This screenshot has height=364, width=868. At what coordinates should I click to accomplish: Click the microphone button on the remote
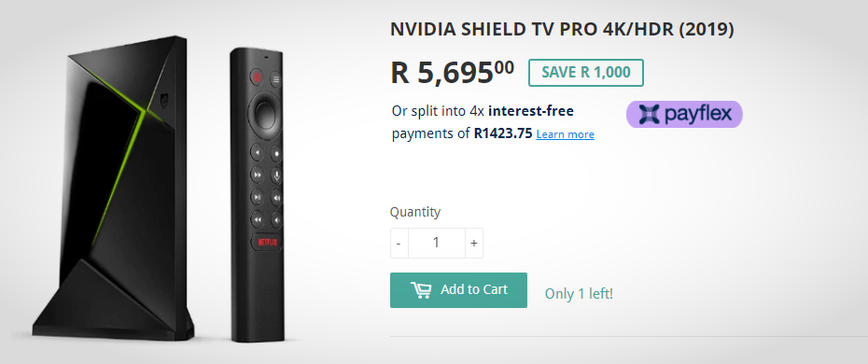[276, 175]
